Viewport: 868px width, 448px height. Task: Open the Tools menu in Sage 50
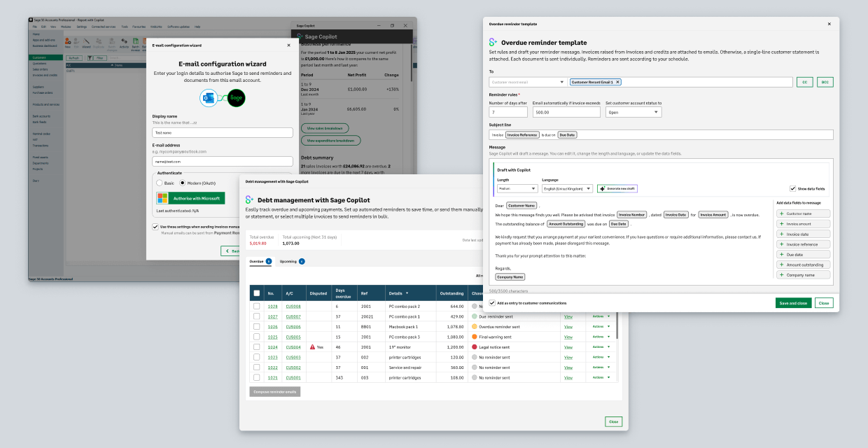[x=125, y=27]
